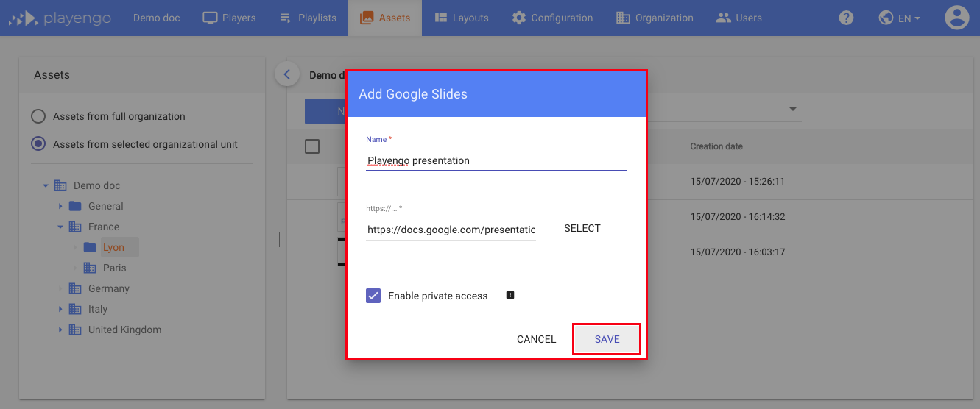The height and width of the screenshot is (409, 980).
Task: Switch to the Assets tab
Action: click(385, 18)
